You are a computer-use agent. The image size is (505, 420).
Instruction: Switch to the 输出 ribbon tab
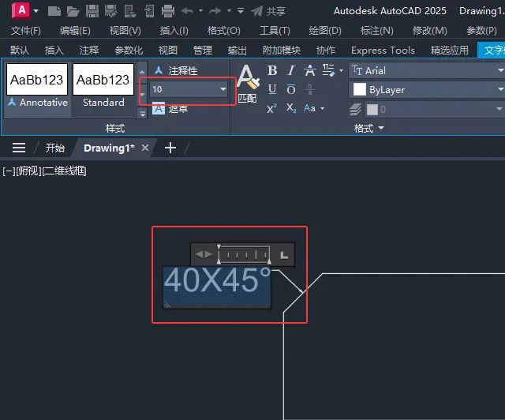pyautogui.click(x=238, y=50)
